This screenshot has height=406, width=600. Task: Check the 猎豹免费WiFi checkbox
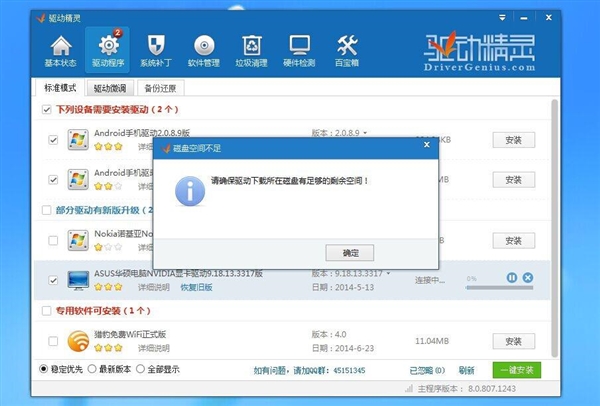pos(53,341)
